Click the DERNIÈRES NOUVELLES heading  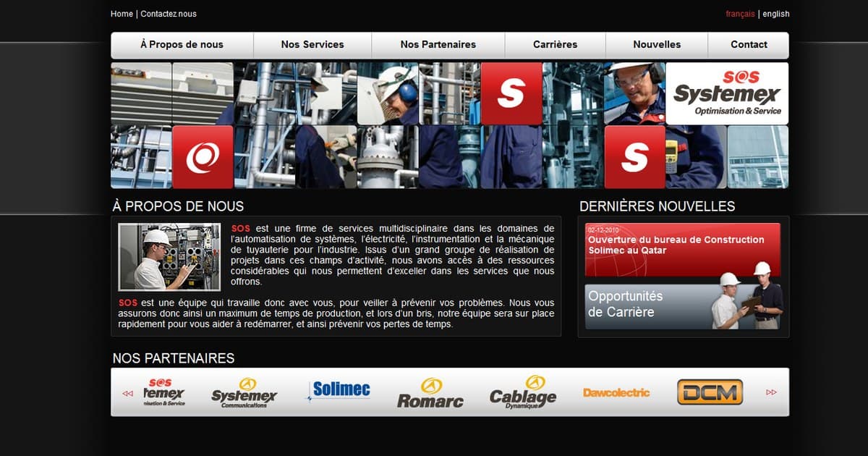click(657, 206)
